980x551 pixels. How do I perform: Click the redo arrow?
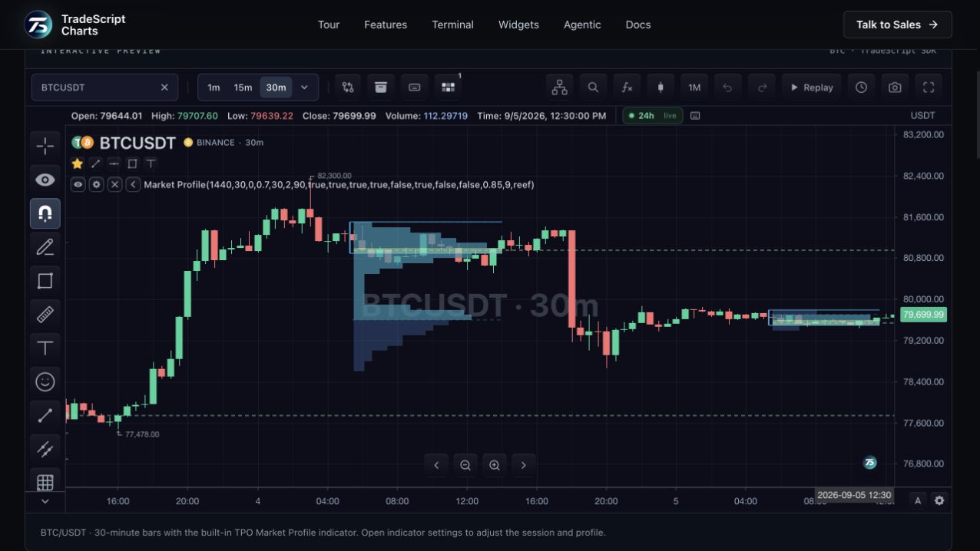point(762,87)
